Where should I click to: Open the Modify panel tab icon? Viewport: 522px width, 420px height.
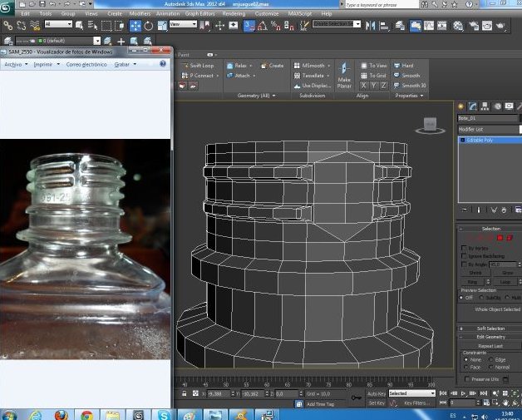click(x=472, y=106)
